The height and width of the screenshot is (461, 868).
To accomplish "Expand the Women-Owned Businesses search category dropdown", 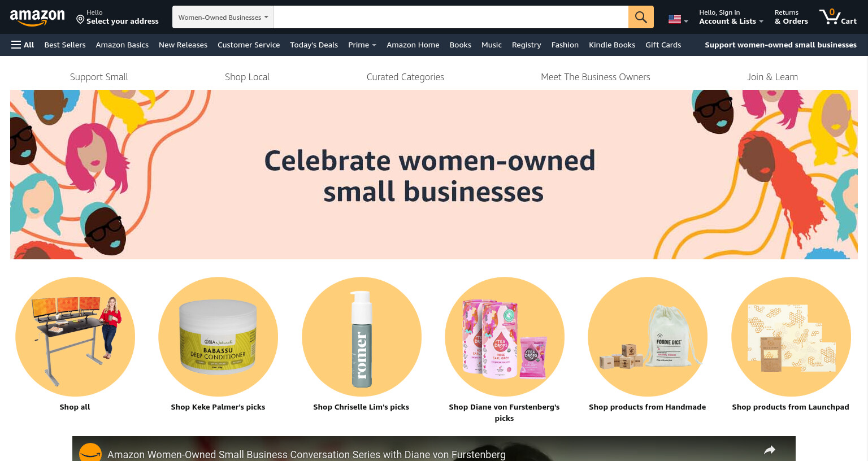I will [223, 17].
